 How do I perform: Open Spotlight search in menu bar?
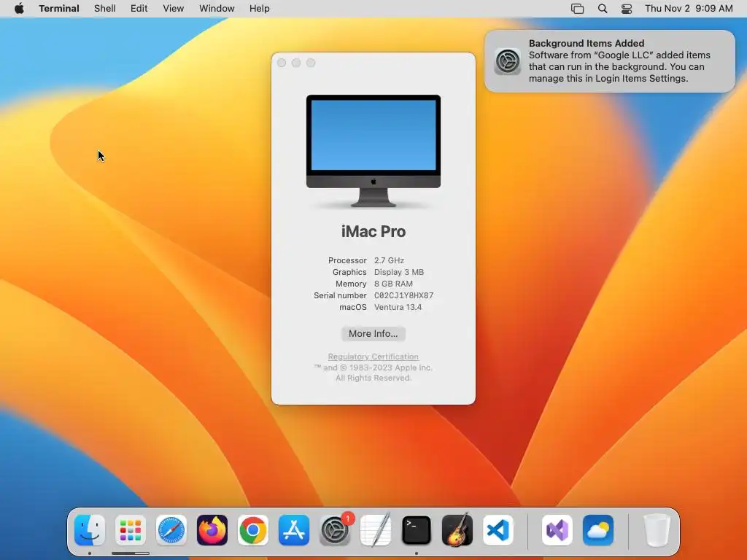(603, 9)
